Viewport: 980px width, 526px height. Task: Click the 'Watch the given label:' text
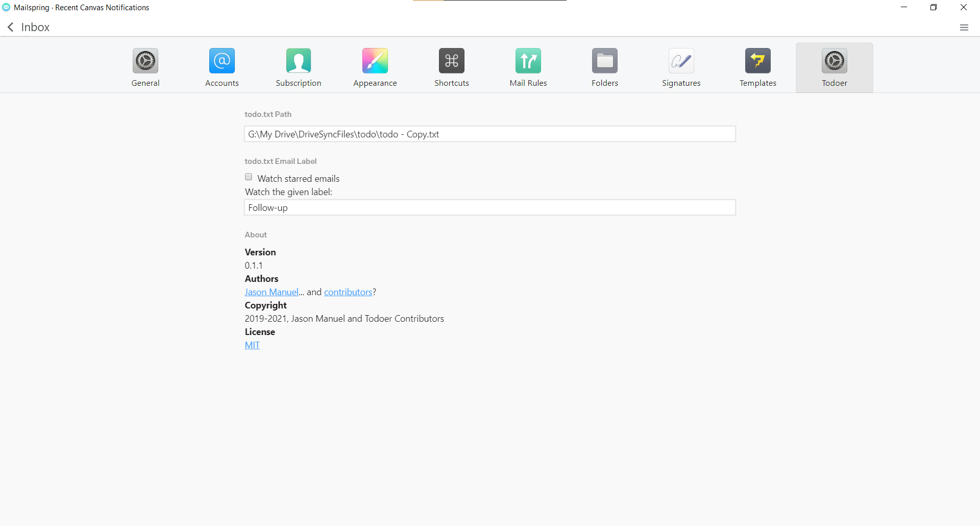(288, 192)
